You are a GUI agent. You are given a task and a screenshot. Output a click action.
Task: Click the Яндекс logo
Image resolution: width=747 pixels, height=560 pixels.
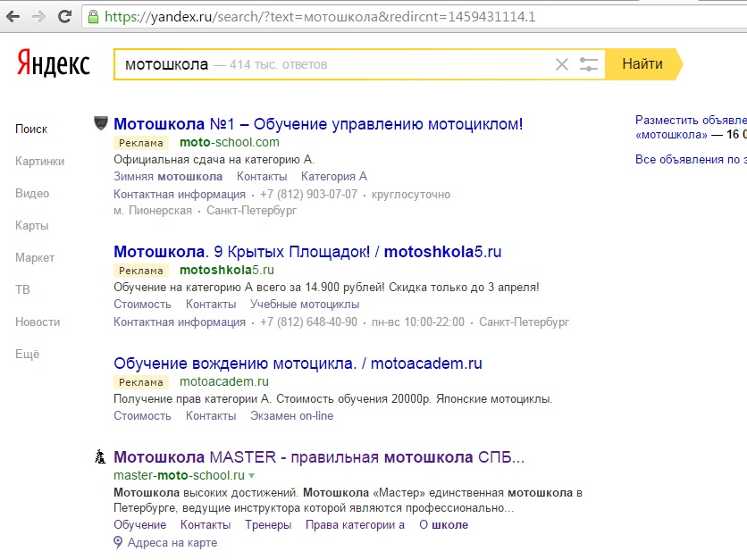(53, 63)
